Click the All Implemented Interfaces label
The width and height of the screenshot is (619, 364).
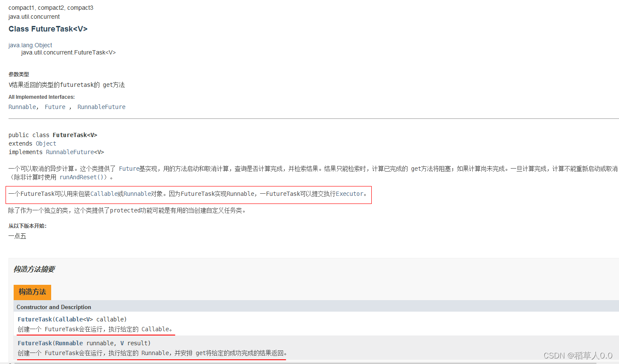point(41,97)
